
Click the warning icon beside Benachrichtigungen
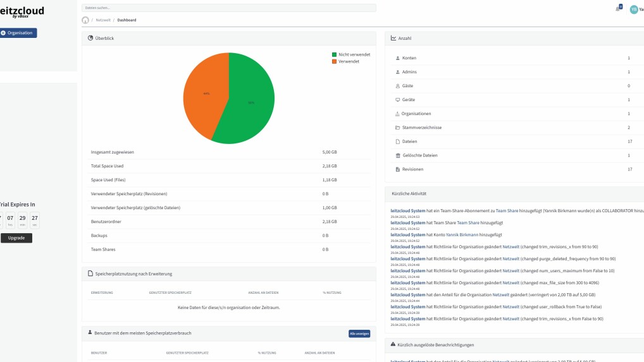[x=393, y=345]
